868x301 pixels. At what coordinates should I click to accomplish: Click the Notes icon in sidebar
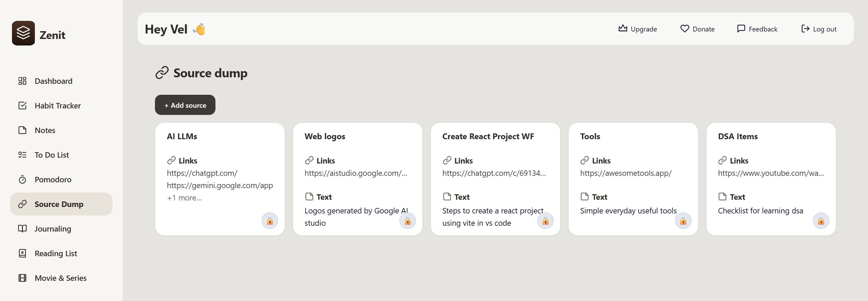23,130
